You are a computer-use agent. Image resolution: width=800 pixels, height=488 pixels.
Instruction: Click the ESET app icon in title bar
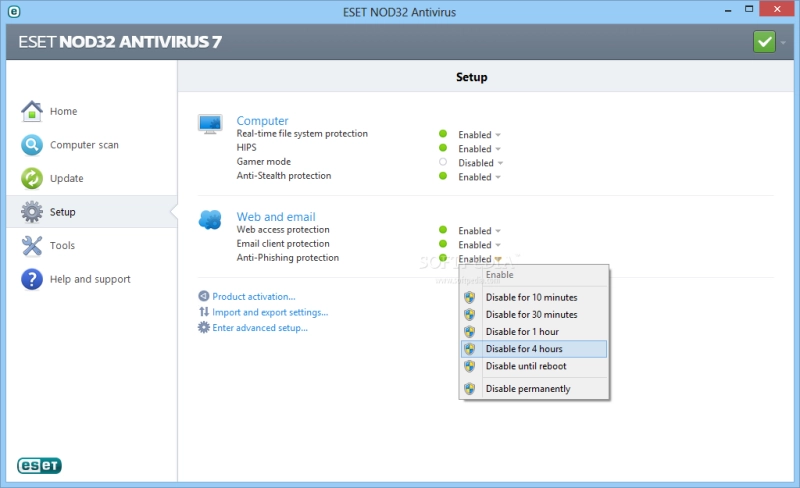point(14,11)
